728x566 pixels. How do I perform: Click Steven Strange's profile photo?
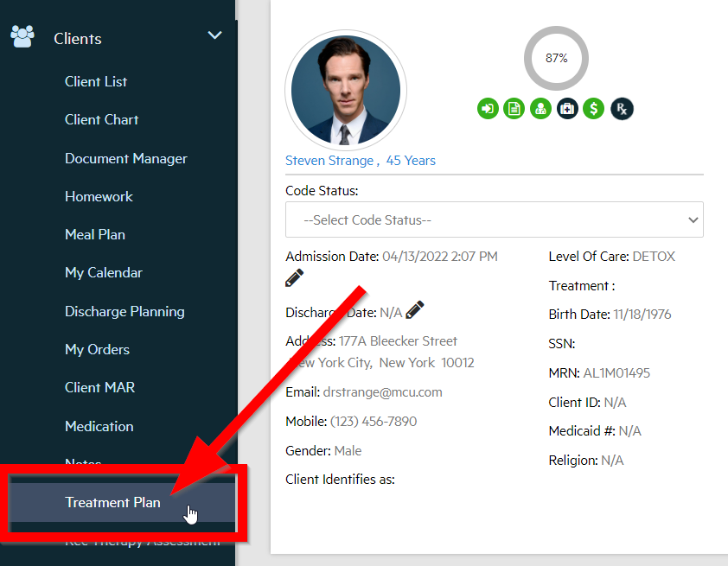coord(346,91)
